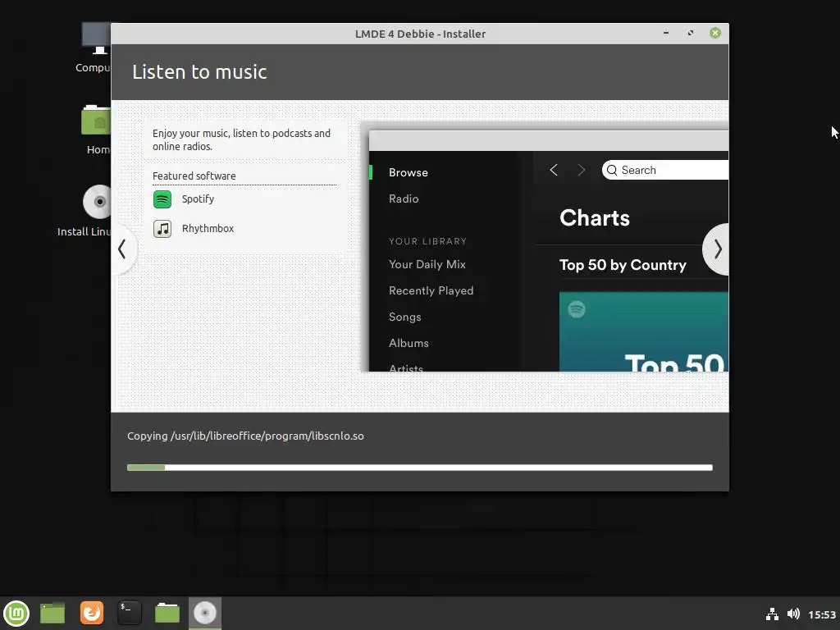This screenshot has width=840, height=630.
Task: Click the Search field in Spotify preview
Action: (x=664, y=170)
